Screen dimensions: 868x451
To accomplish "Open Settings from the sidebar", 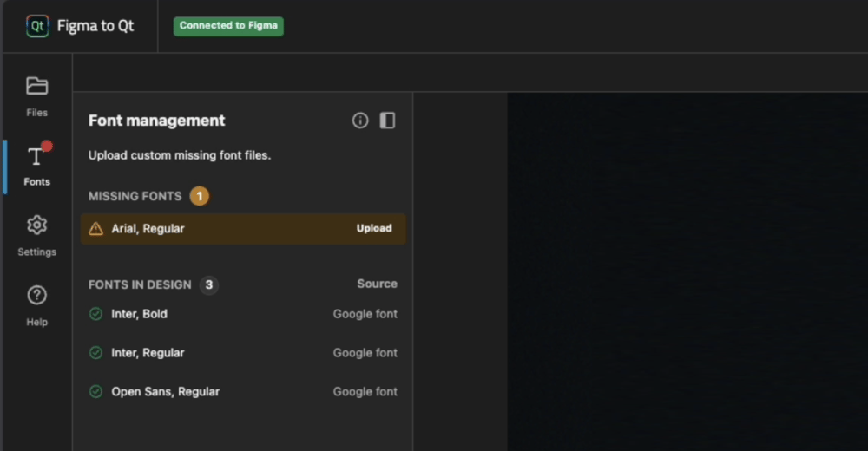I will click(x=36, y=235).
